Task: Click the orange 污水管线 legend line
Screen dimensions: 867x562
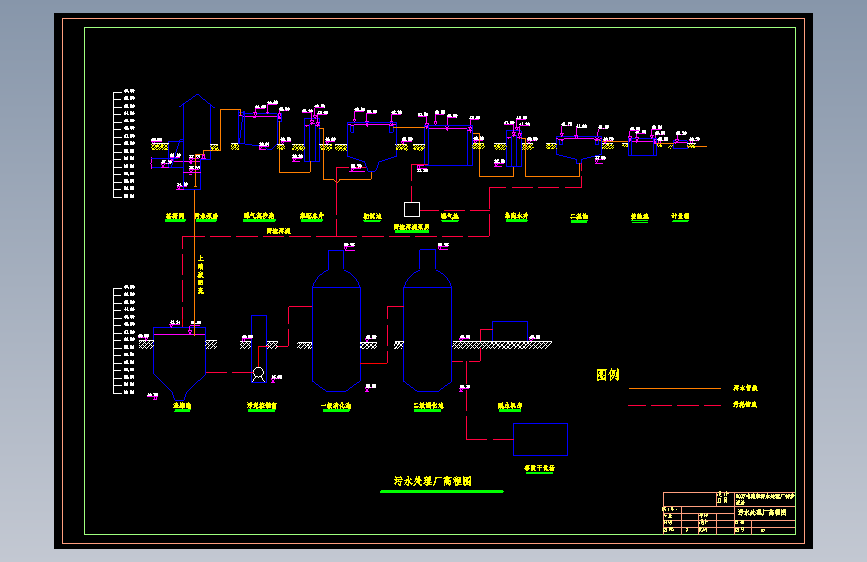Action: (x=675, y=388)
